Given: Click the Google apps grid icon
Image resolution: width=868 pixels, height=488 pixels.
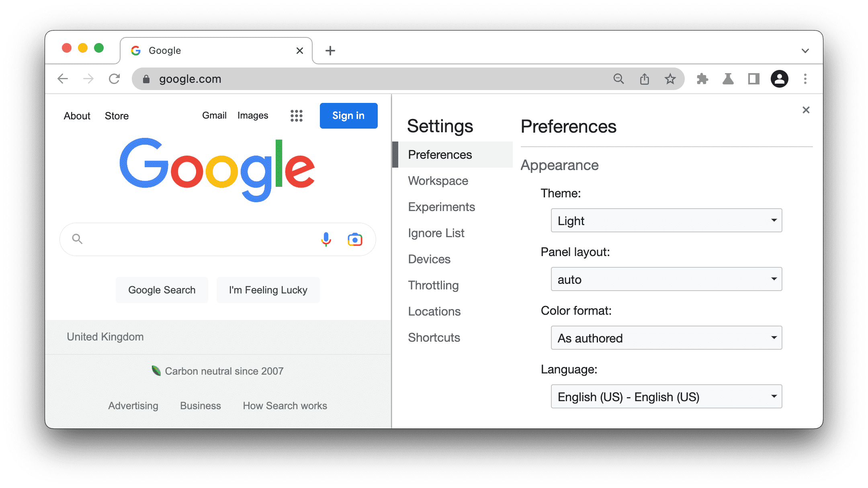Looking at the screenshot, I should click(x=297, y=116).
